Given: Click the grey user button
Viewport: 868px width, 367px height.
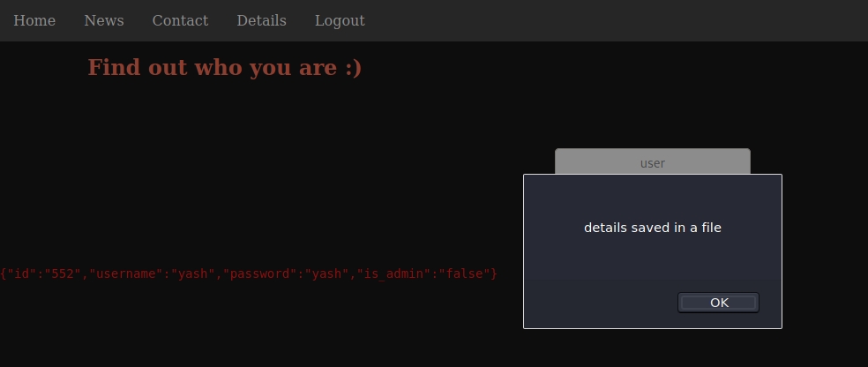Looking at the screenshot, I should [652, 162].
